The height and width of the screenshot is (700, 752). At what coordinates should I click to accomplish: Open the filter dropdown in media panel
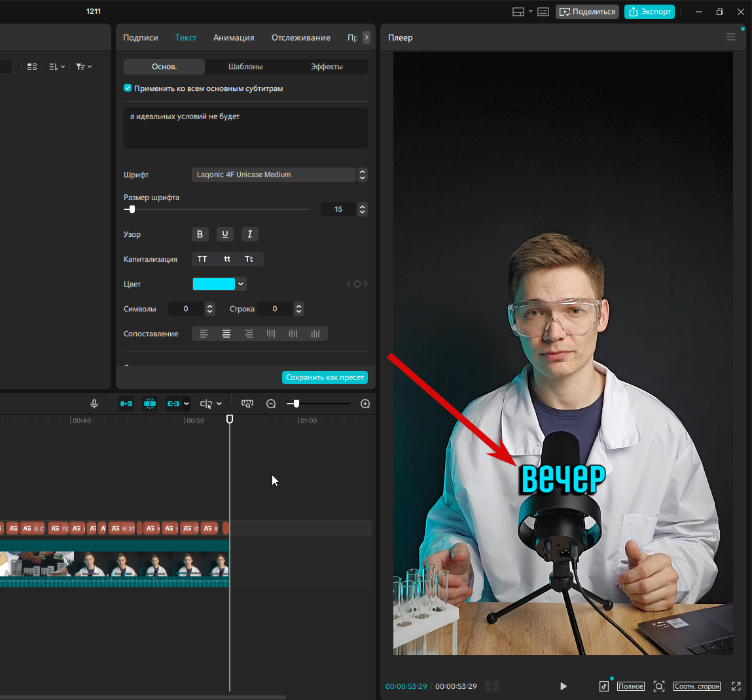tap(84, 67)
